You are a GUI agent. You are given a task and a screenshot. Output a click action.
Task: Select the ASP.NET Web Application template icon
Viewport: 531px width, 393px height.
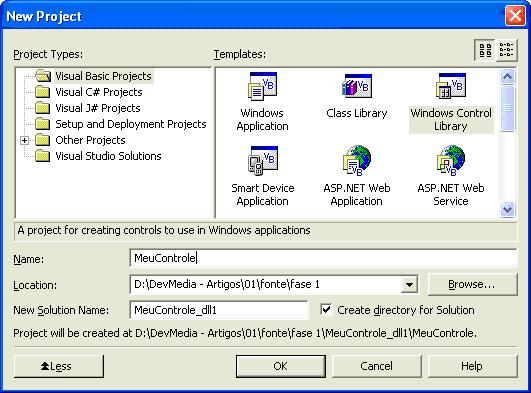click(357, 160)
